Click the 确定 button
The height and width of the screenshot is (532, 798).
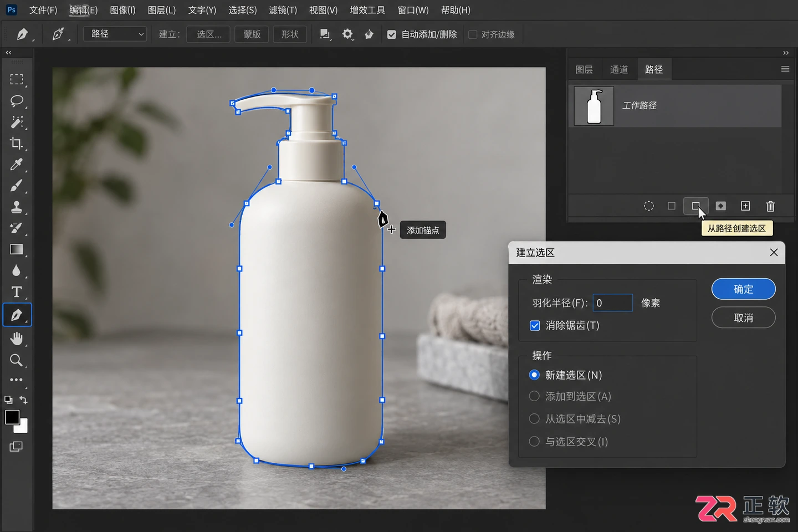pyautogui.click(x=744, y=289)
